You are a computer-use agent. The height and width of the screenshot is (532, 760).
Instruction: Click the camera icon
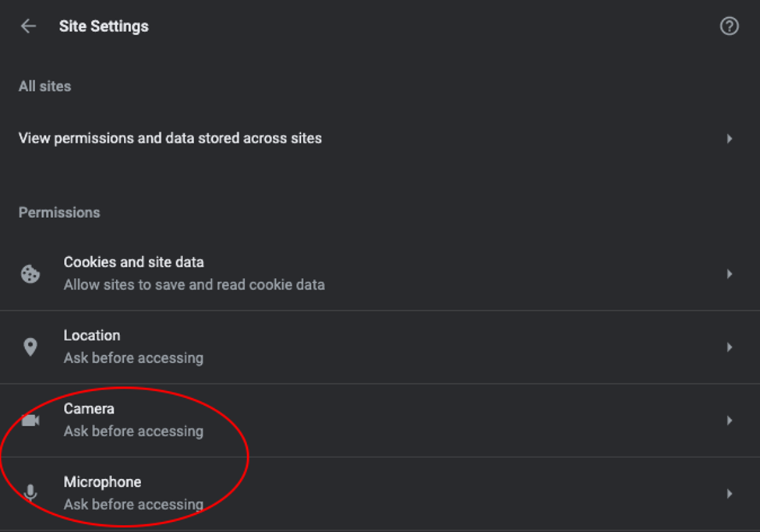30,421
